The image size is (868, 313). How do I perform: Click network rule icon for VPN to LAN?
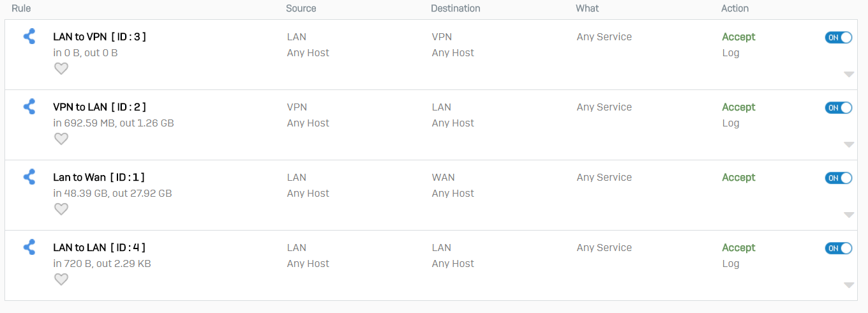29,107
